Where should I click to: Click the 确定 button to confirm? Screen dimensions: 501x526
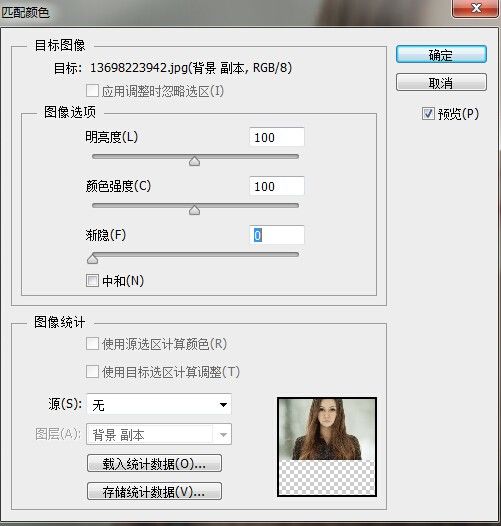click(441, 54)
